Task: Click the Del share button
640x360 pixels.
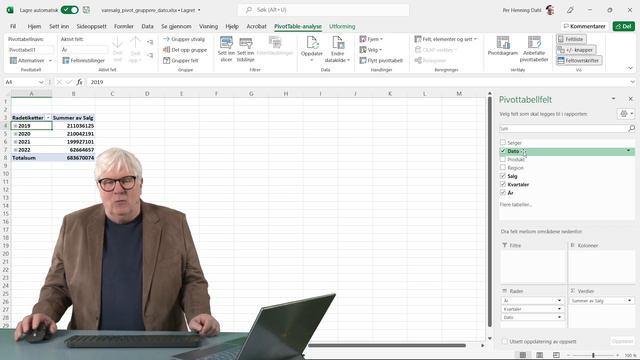Action: [624, 26]
